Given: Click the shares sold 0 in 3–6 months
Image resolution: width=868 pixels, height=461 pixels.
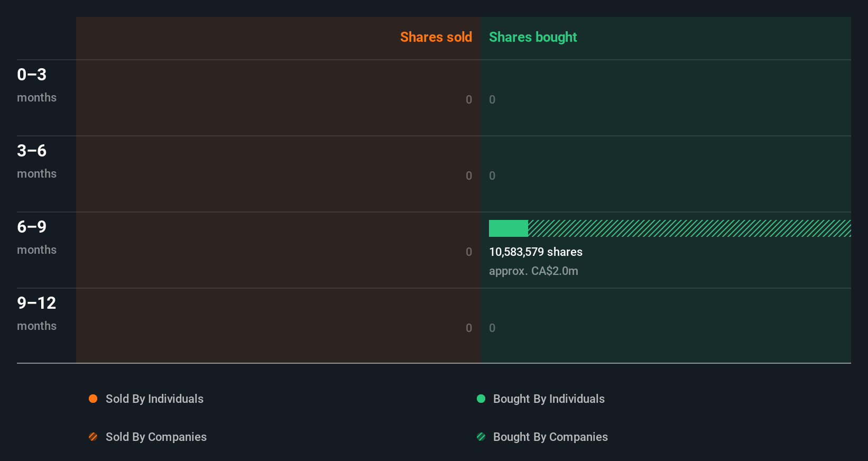Looking at the screenshot, I should pyautogui.click(x=469, y=176).
